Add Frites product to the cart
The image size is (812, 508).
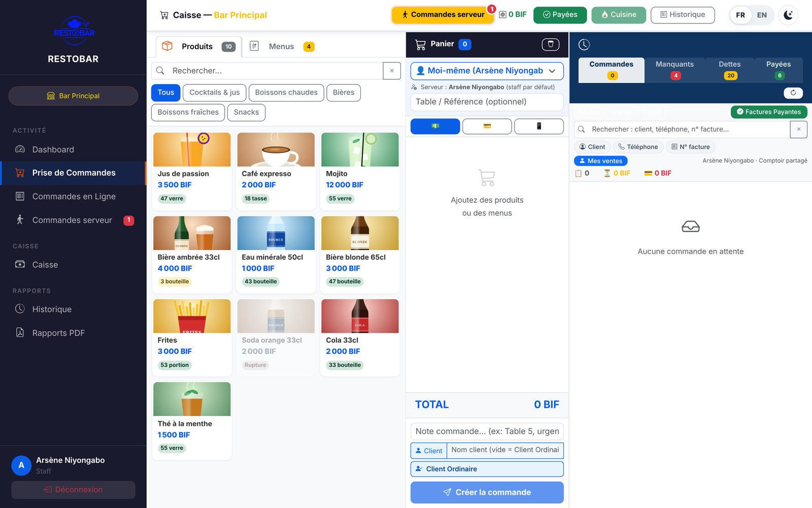point(192,337)
